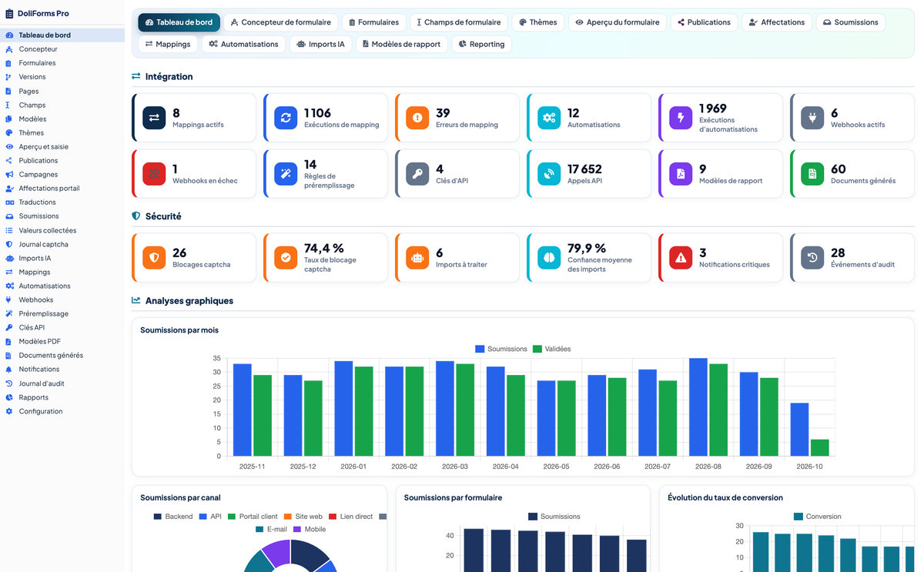Toggle the Backend legend swatch in channel chart
Screen dimensions: 924x572
158,517
